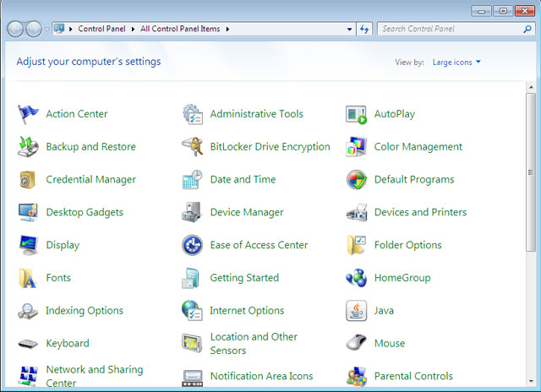Screen dimensions: 541x392
Task: Open the address bar history dropdown arrow
Action: point(350,29)
